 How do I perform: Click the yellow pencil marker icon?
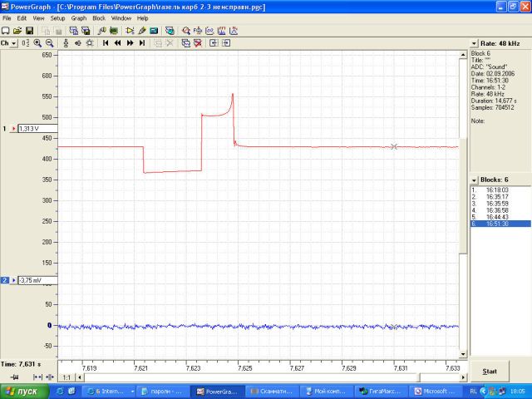point(142,31)
